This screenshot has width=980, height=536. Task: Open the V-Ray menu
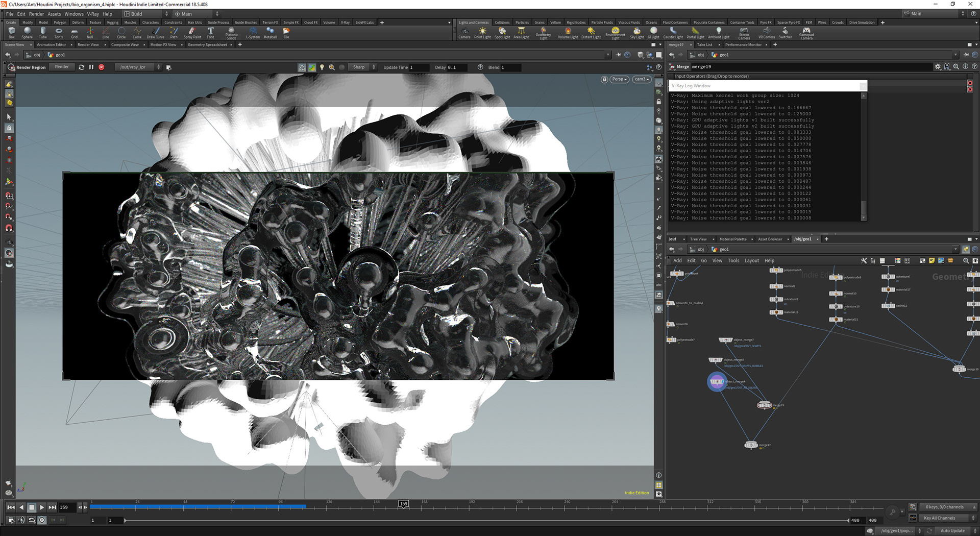coord(92,14)
